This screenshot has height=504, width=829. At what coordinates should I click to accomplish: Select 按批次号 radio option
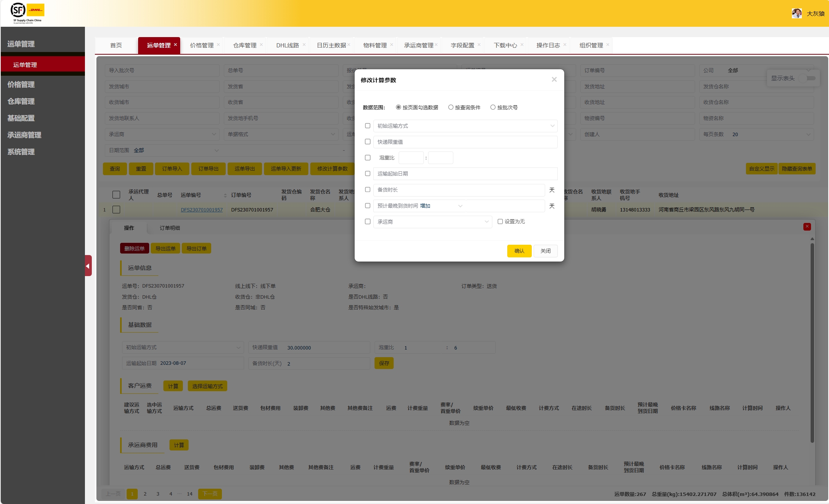pos(493,107)
